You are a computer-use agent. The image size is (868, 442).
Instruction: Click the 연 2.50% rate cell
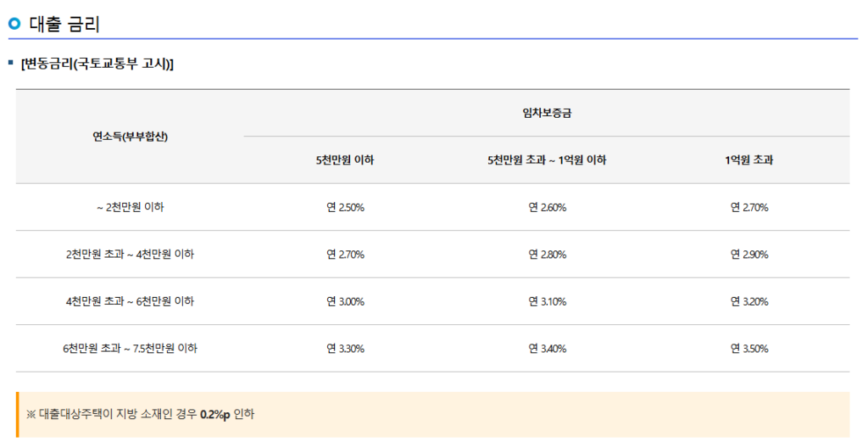pos(345,207)
